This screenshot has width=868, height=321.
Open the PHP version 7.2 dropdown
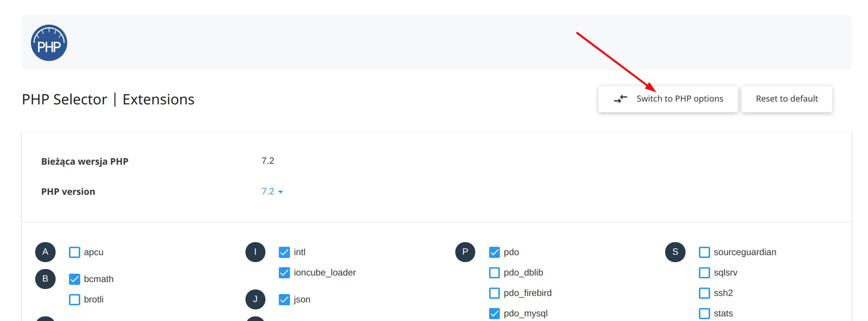(272, 192)
